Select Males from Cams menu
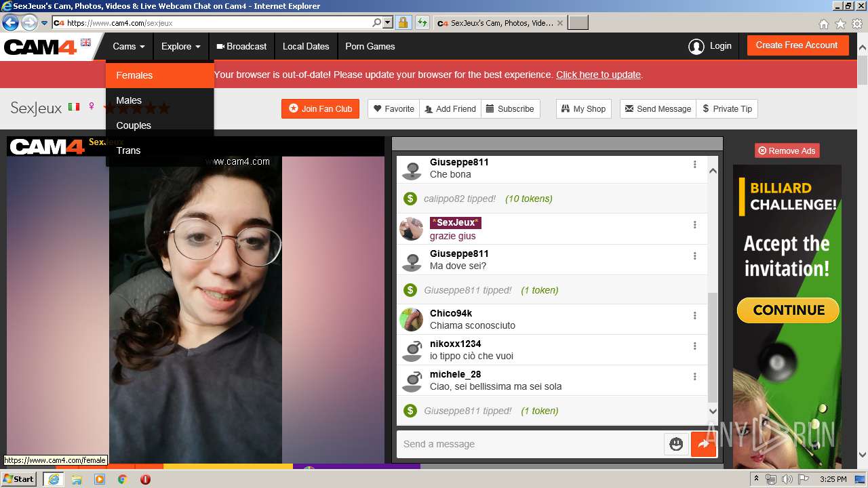Image resolution: width=868 pixels, height=488 pixels. 160,100
